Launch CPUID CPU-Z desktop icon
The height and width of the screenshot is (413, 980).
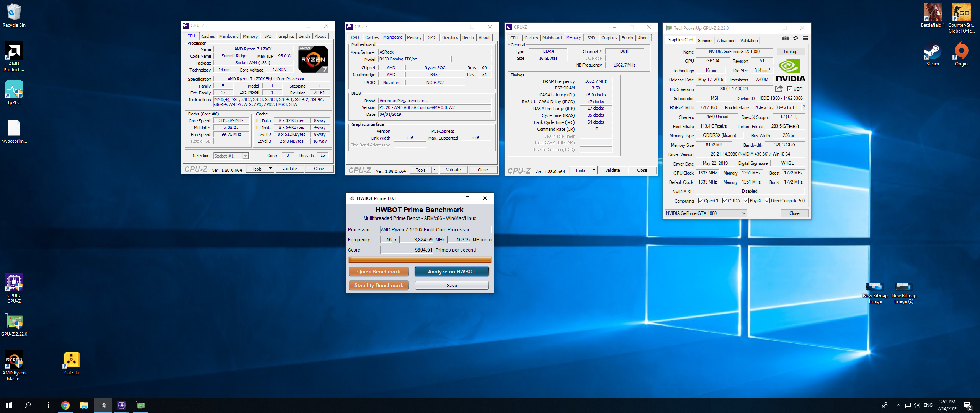(x=14, y=288)
